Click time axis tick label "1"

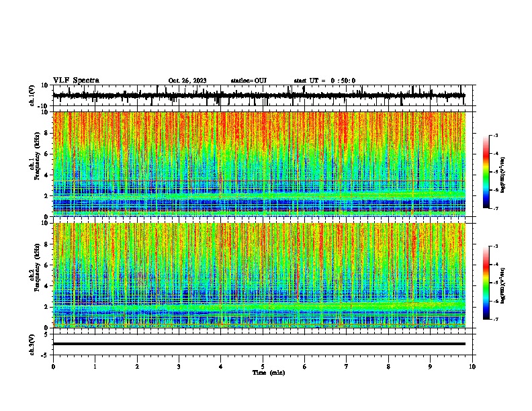(95, 367)
